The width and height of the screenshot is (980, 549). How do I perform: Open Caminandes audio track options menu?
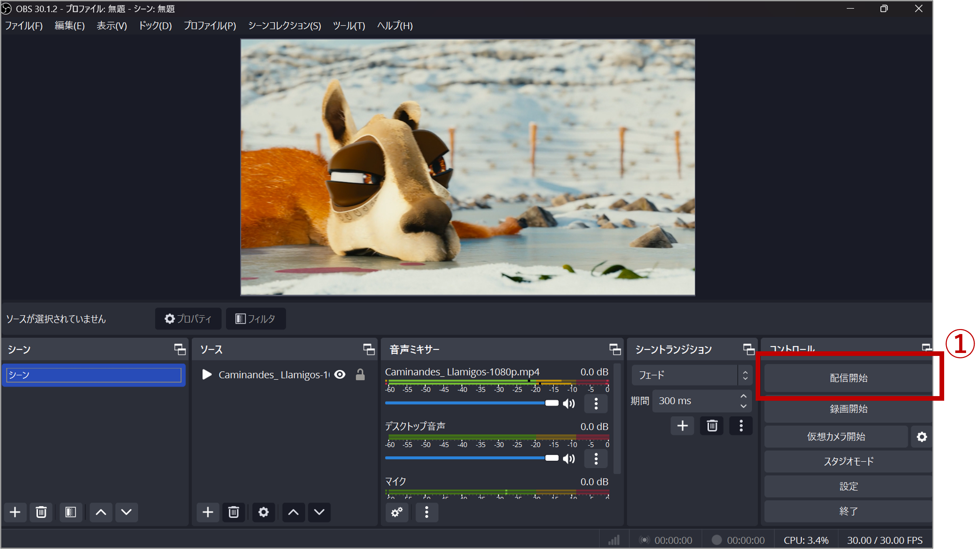pyautogui.click(x=596, y=403)
